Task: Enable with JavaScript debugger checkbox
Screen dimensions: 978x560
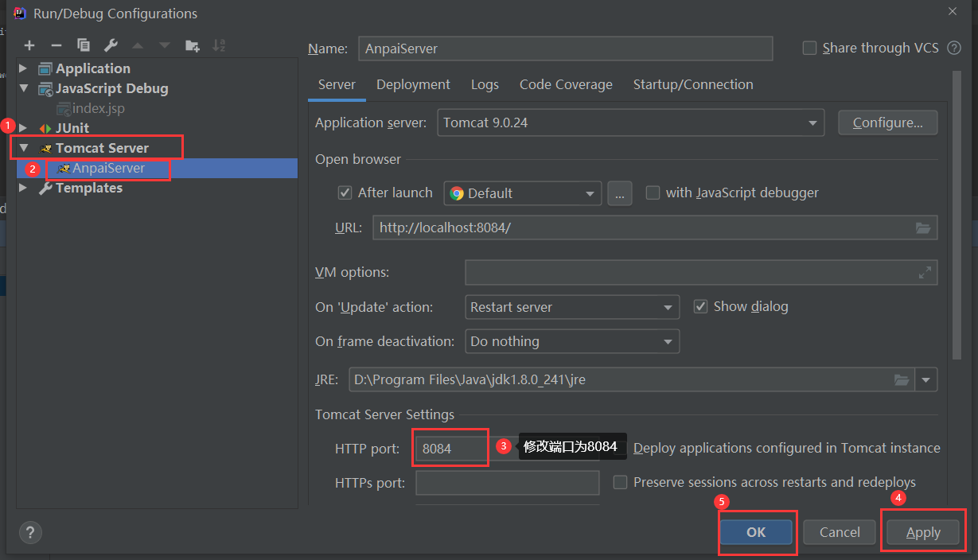Action: click(653, 192)
